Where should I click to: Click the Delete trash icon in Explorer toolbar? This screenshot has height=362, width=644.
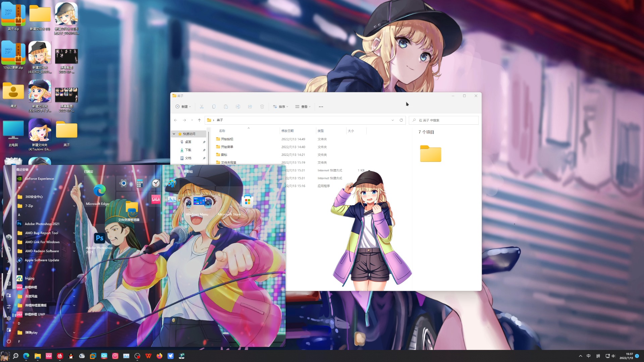pyautogui.click(x=262, y=107)
